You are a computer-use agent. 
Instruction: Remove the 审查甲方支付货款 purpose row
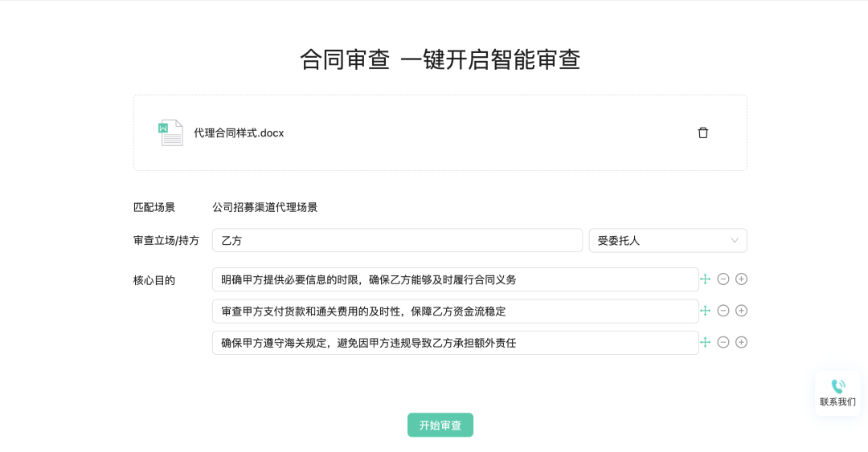click(x=723, y=311)
